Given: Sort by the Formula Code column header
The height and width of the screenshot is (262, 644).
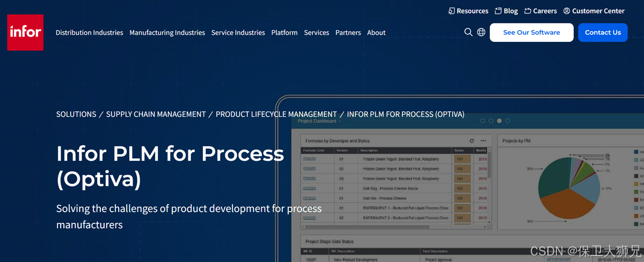Looking at the screenshot, I should tap(317, 151).
